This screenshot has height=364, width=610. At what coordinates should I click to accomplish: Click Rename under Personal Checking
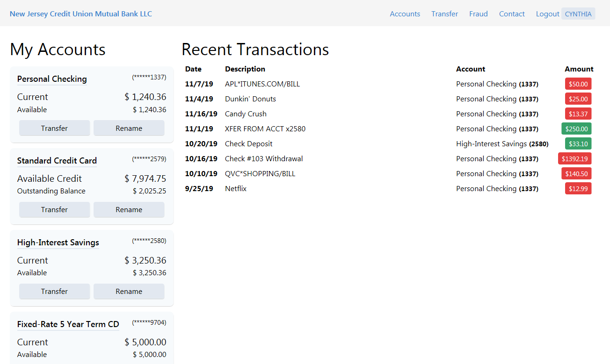(x=129, y=128)
